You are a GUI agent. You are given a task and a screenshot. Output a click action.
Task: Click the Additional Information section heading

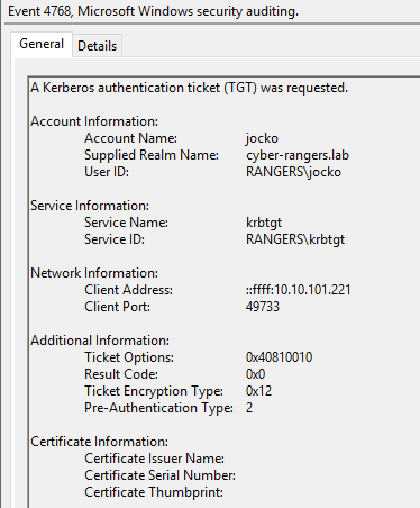pos(100,341)
